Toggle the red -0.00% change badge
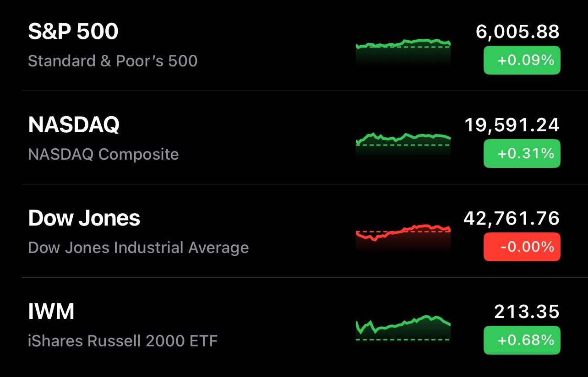 (x=522, y=247)
